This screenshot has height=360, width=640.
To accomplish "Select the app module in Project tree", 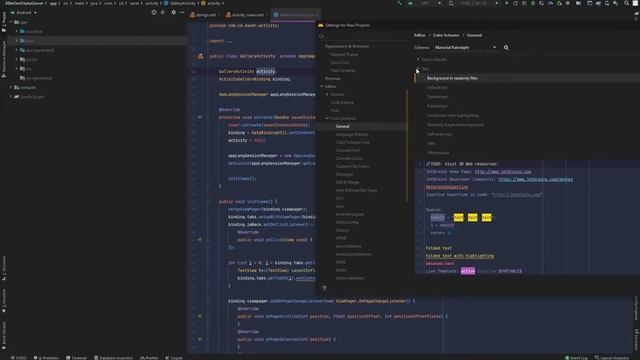I will click(24, 22).
